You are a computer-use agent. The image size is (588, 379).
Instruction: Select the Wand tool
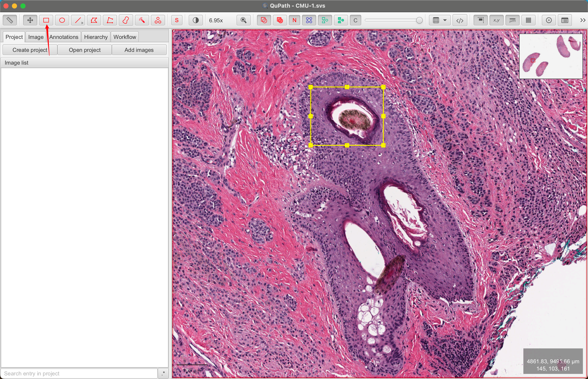pyautogui.click(x=142, y=20)
